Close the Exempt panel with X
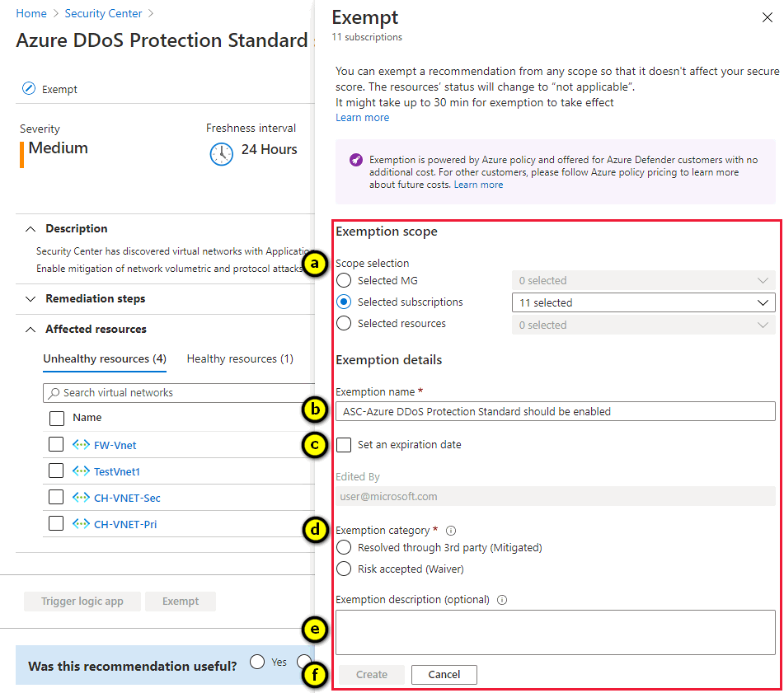The image size is (784, 693). [x=768, y=16]
